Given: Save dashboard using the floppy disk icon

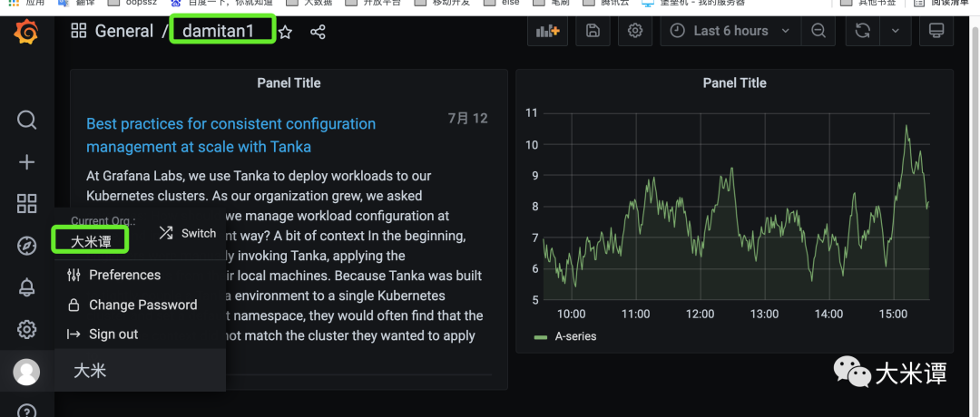Looking at the screenshot, I should point(593,31).
